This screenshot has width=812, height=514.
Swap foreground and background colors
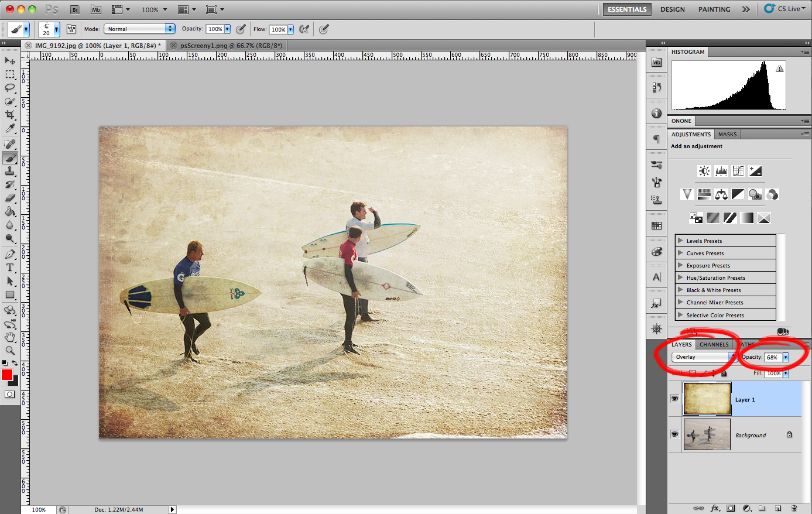[x=15, y=363]
